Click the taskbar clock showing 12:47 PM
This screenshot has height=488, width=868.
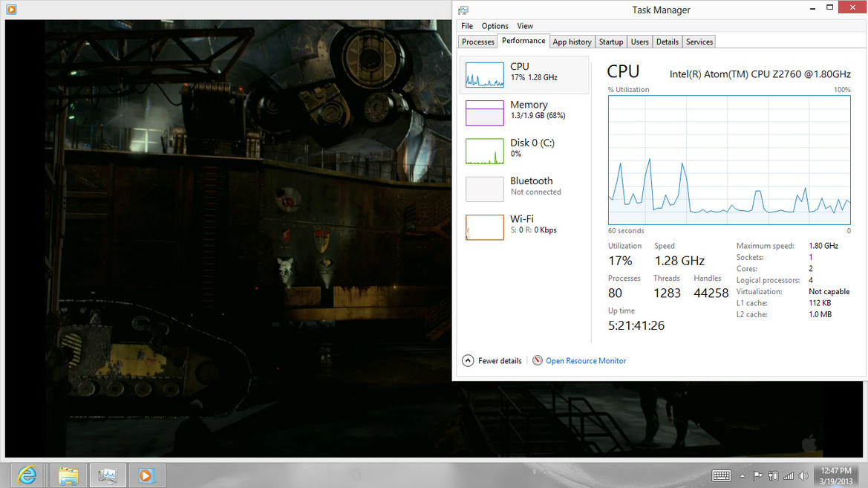836,476
